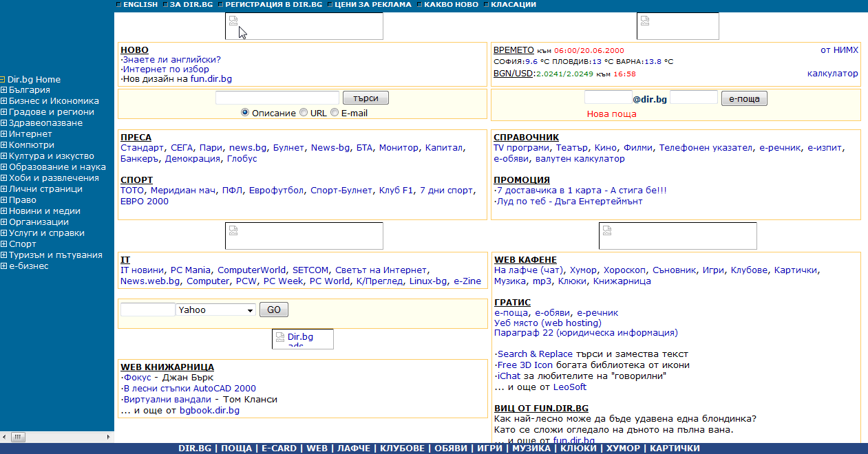This screenshot has width=868, height=454.
Task: Expand Култура и изкуство category
Action: coord(3,156)
